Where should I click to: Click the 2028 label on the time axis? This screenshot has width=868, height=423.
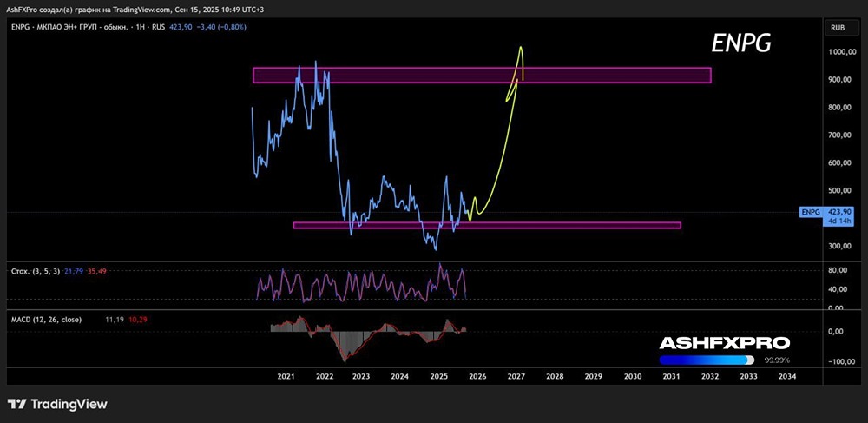pyautogui.click(x=555, y=376)
